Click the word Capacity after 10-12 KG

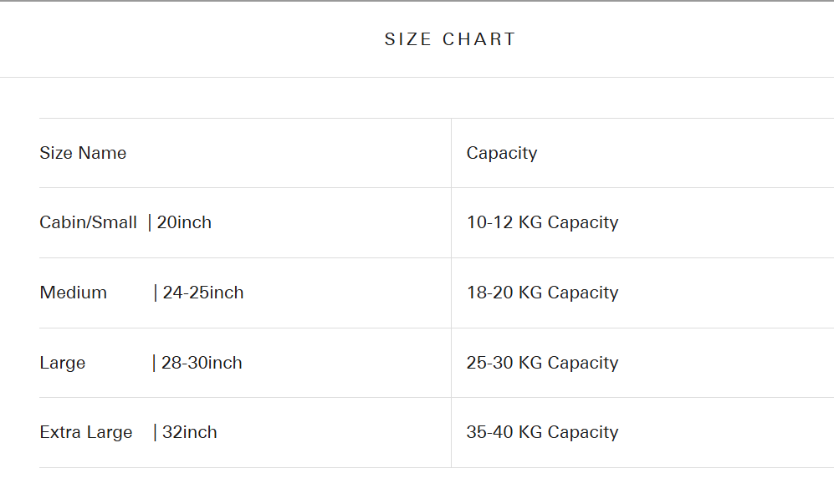[583, 222]
